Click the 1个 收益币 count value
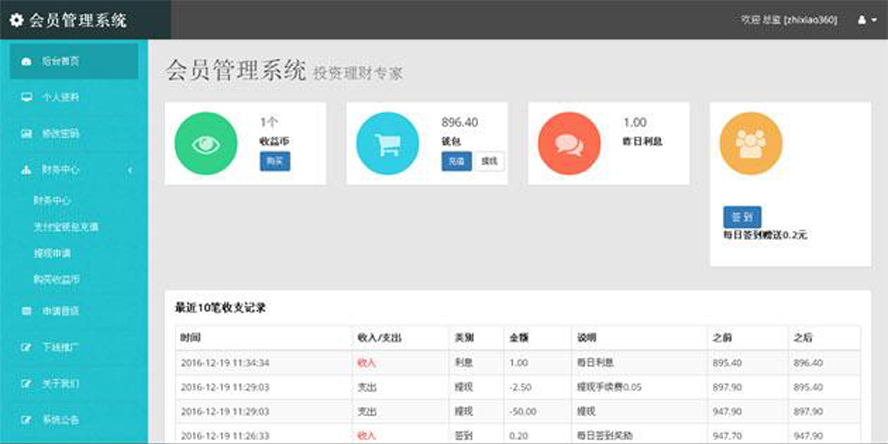The height and width of the screenshot is (444, 888). point(269,122)
